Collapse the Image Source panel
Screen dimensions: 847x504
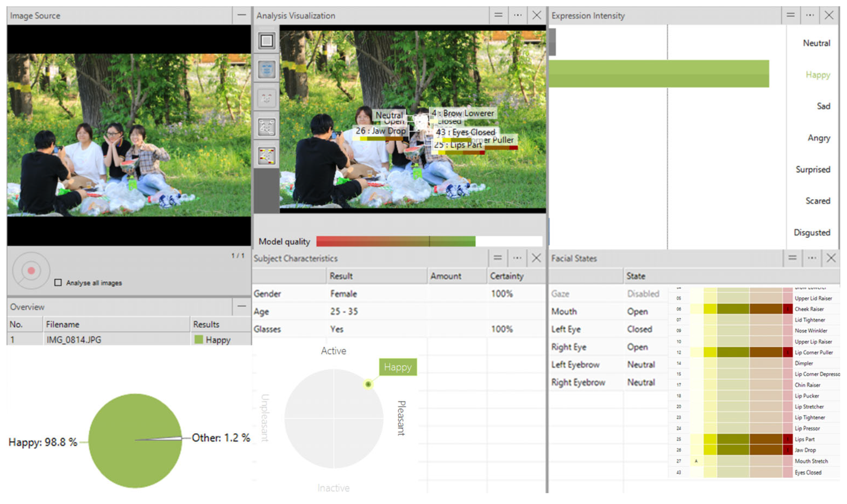click(241, 15)
